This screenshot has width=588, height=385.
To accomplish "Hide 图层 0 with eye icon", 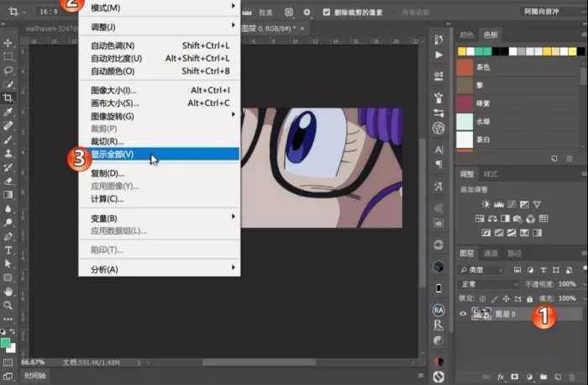I will pos(463,314).
